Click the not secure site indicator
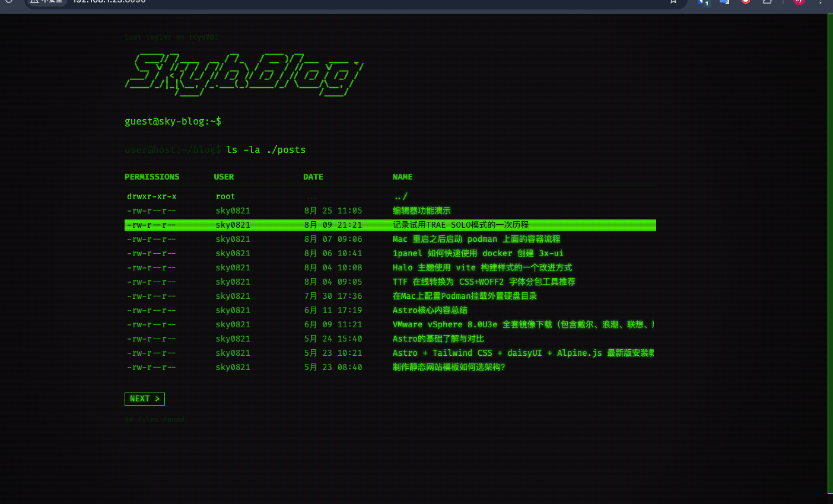 47,2
